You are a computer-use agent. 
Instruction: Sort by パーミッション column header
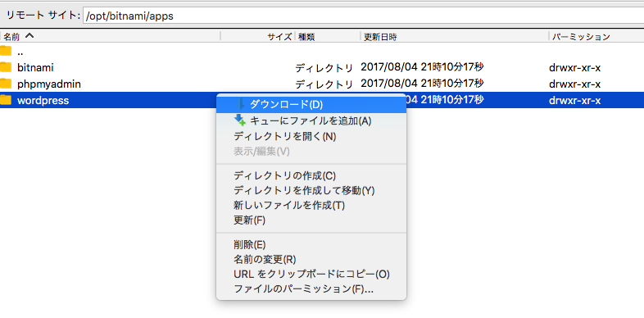596,36
